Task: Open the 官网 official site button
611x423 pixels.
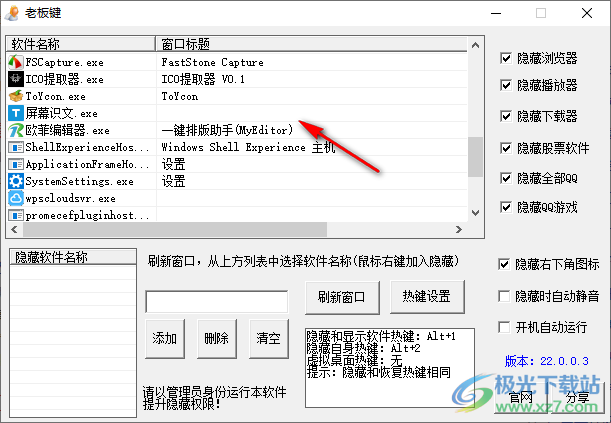Action: [521, 398]
